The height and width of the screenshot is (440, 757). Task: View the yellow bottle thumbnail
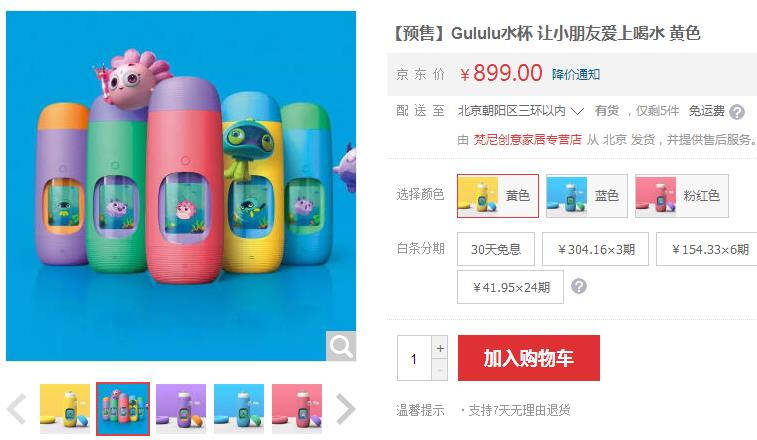(65, 409)
